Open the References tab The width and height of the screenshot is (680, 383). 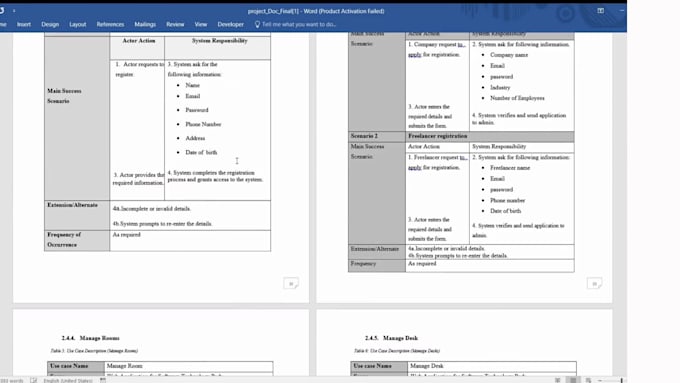[x=110, y=24]
